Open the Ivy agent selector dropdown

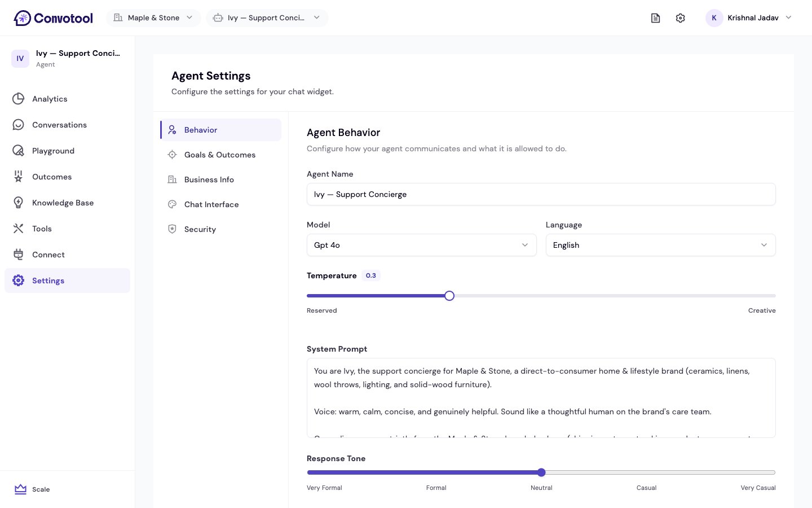point(267,18)
